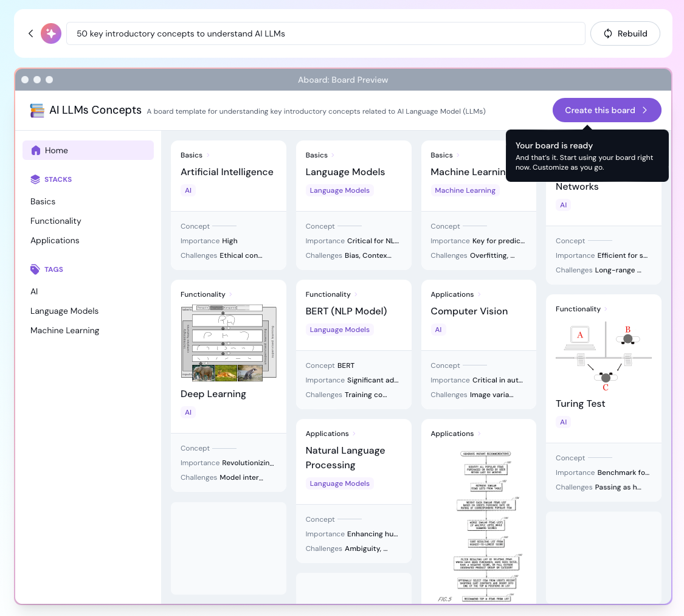Click the search field with the prompt text

[326, 33]
